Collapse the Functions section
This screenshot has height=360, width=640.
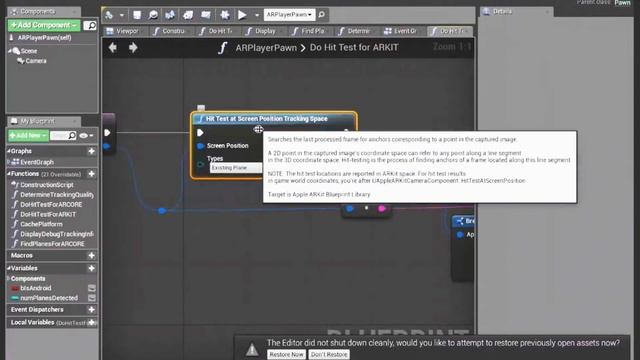(9, 174)
